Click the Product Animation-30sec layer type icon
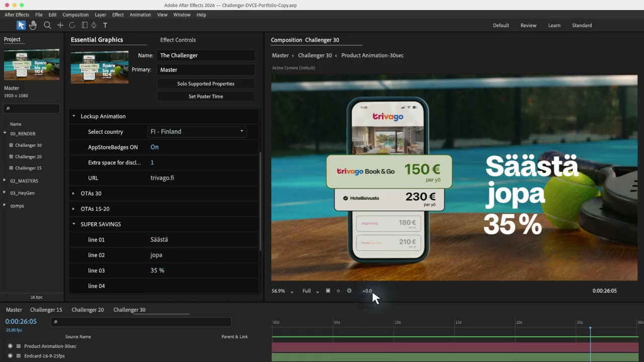The height and width of the screenshot is (362, 644). tap(19, 346)
